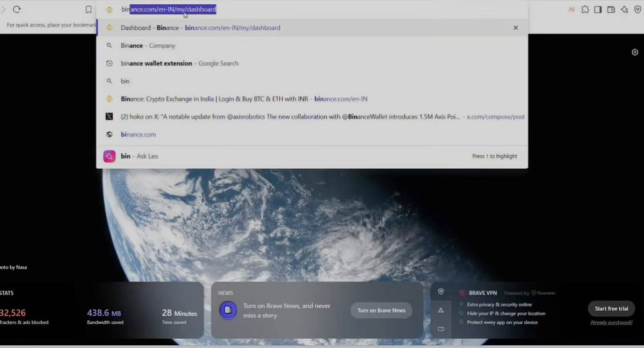This screenshot has width=644, height=348.
Task: Click the "NEWS" widget heading
Action: [x=226, y=293]
